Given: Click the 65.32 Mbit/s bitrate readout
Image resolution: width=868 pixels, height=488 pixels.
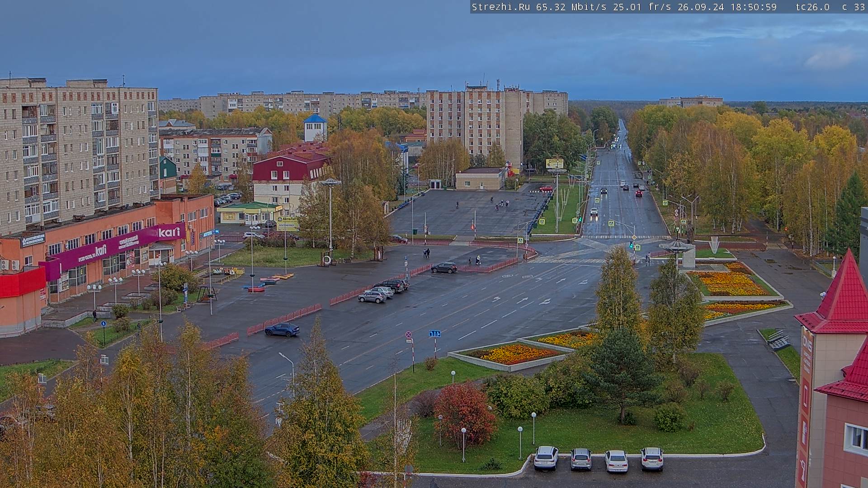Looking at the screenshot, I should 571,7.
